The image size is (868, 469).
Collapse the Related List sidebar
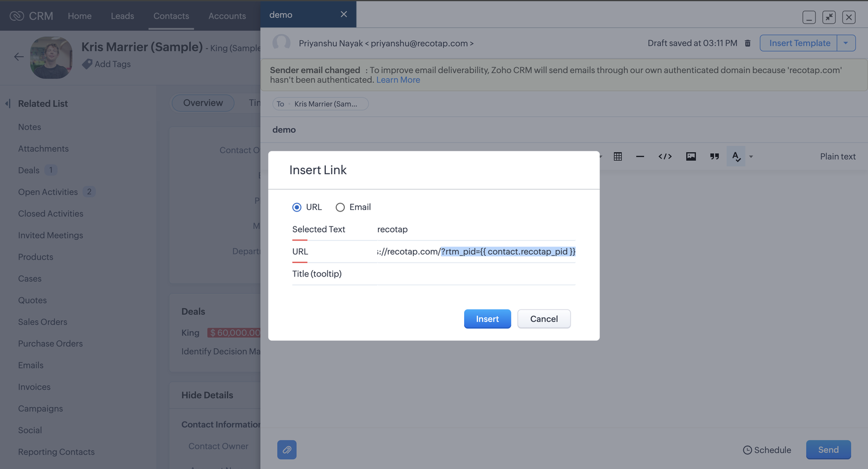pyautogui.click(x=8, y=104)
